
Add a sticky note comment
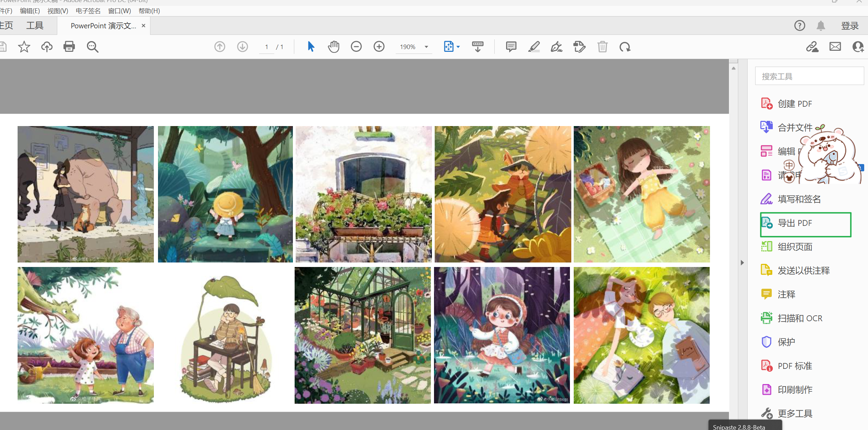tap(511, 47)
